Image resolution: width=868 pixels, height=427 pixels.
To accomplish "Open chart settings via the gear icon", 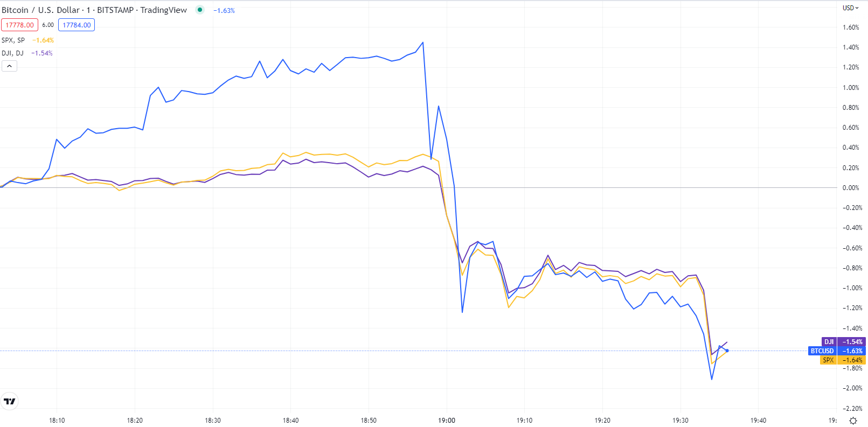I will pos(853,421).
